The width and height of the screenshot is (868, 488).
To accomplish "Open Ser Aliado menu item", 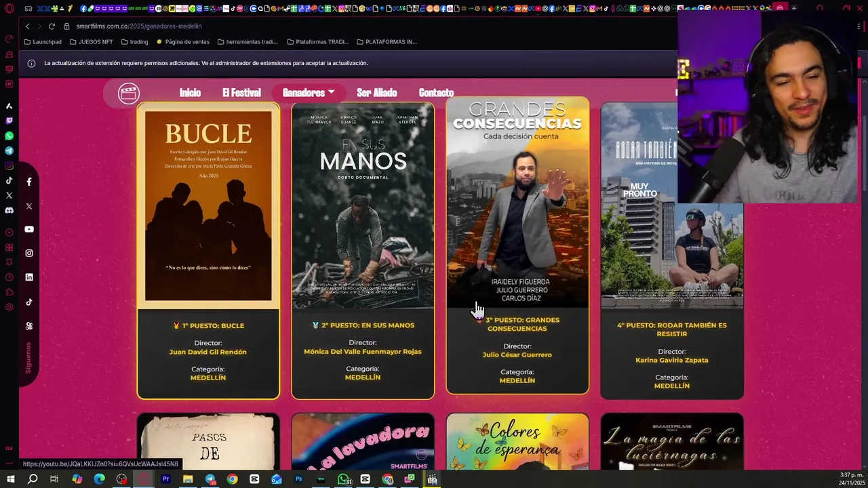I will click(x=377, y=92).
